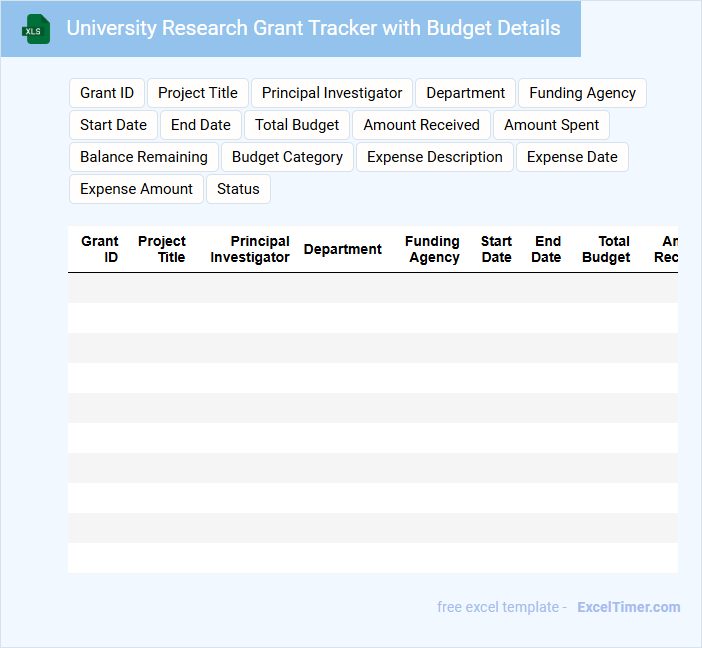702x648 pixels.
Task: Click the Funding Agency tag
Action: tap(582, 93)
